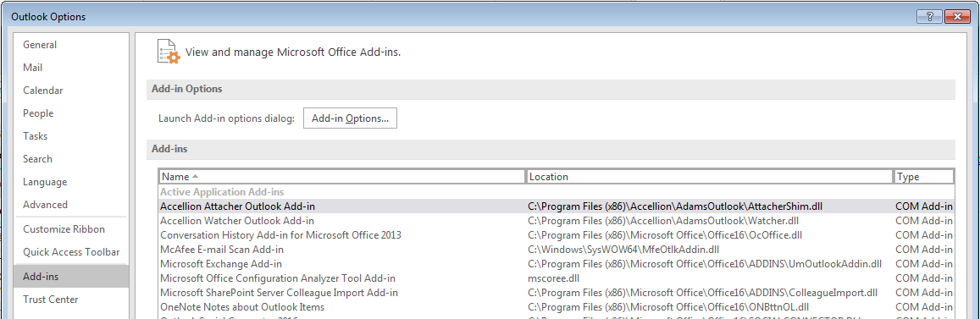
Task: Click the UmOutlookAddin.dll location path
Action: 705,263
